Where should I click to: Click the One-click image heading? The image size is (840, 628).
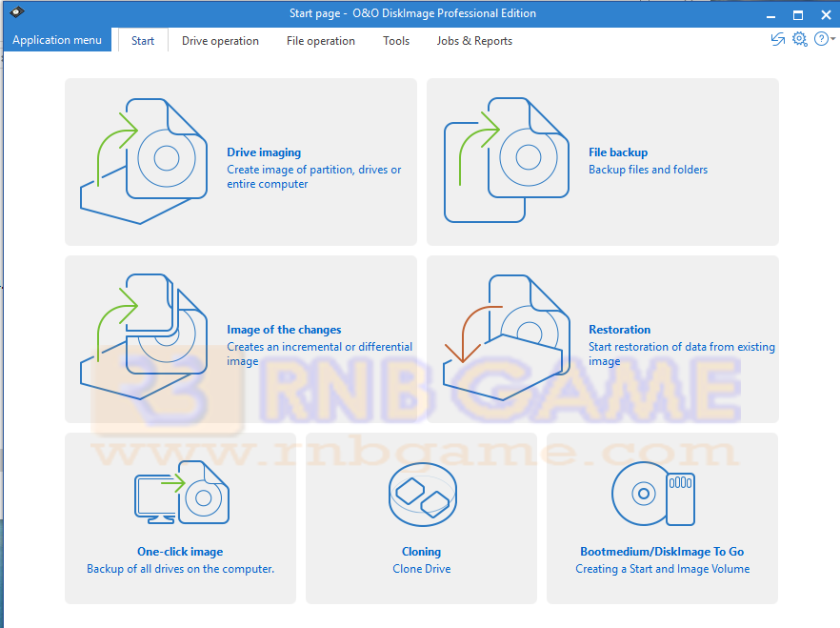(x=180, y=552)
